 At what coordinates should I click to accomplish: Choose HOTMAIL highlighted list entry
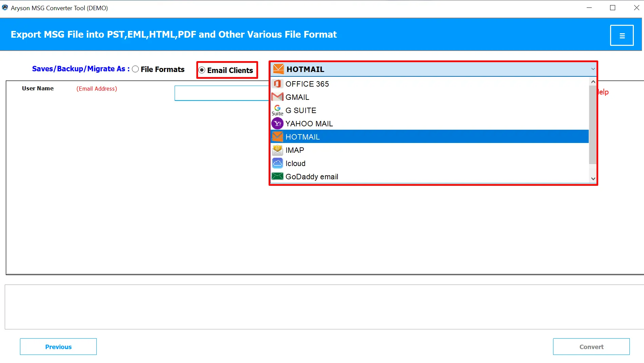430,137
